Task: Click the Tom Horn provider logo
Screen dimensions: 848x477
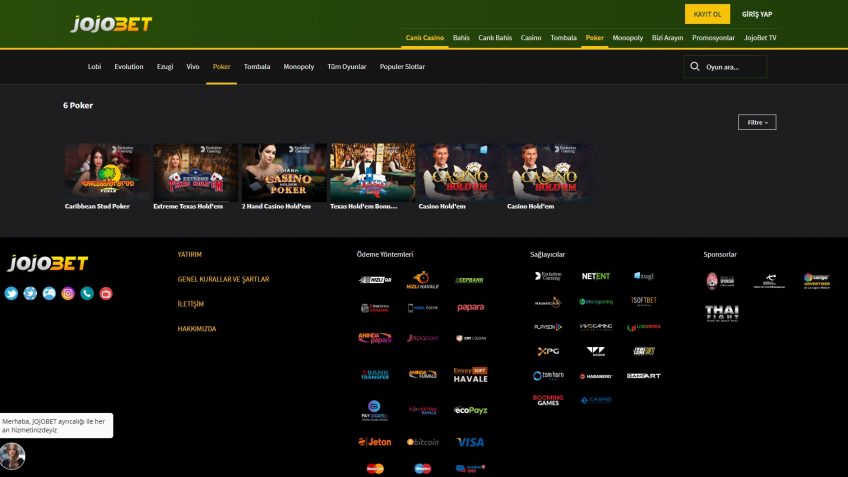Action: click(x=548, y=375)
